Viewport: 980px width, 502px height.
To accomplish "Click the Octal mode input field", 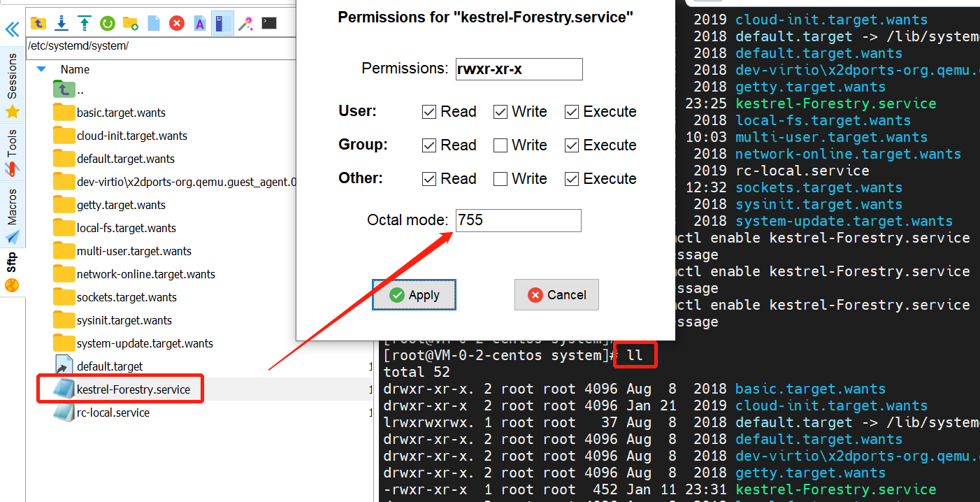I will (519, 220).
